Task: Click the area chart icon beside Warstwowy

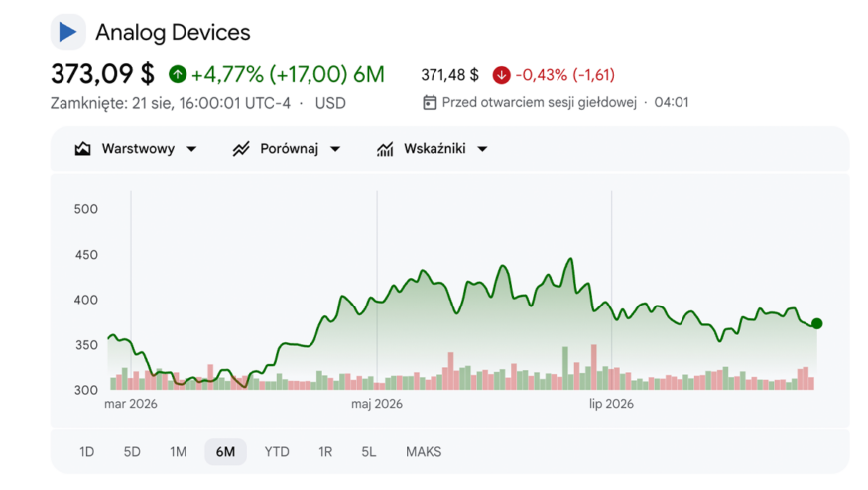Action: pyautogui.click(x=83, y=149)
